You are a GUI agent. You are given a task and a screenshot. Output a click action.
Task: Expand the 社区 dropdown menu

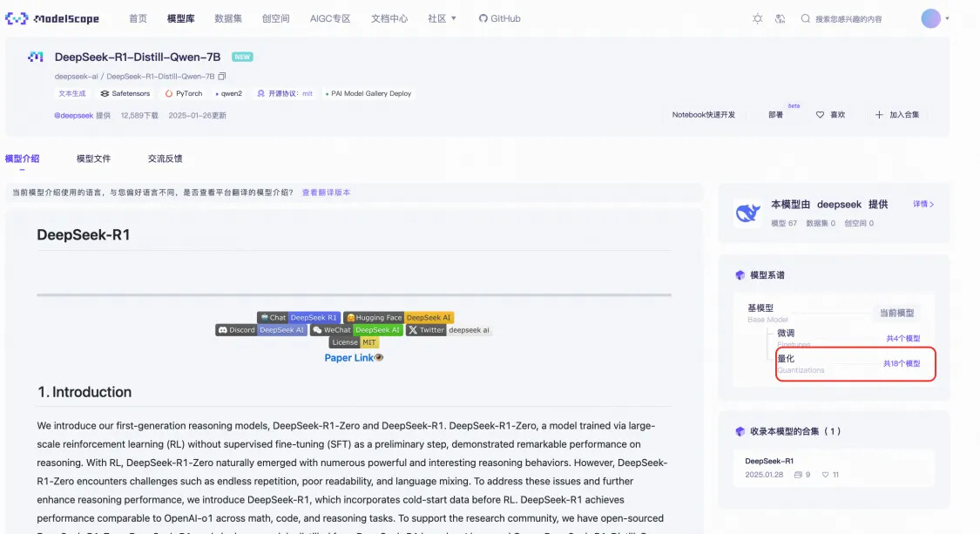tap(442, 19)
